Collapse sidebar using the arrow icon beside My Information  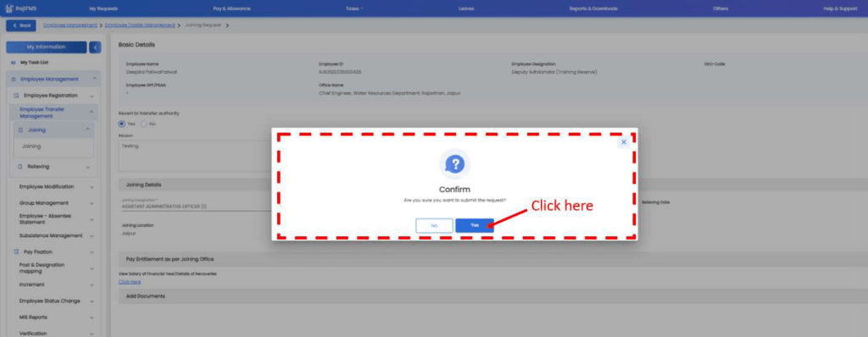click(x=95, y=47)
